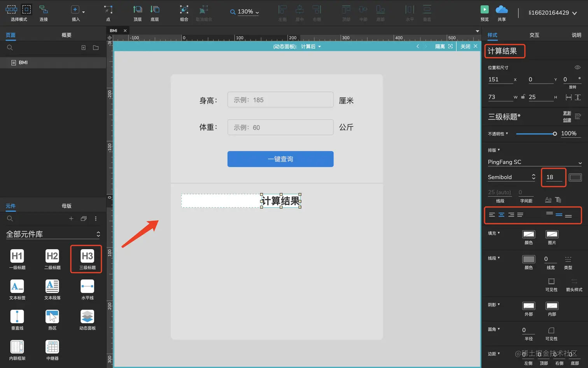Collapse the 排版 typography section

click(494, 150)
